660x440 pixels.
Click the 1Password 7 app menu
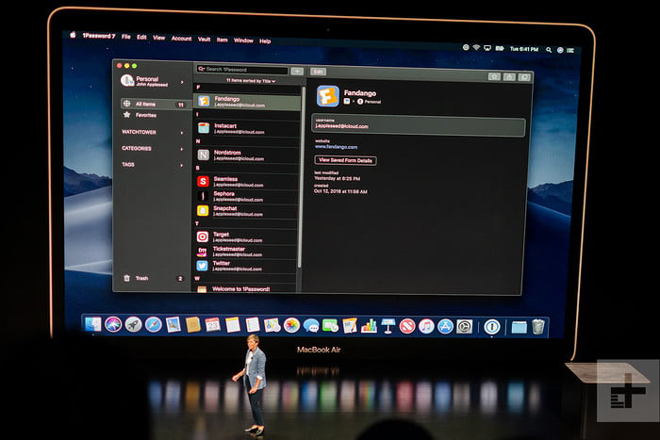tap(99, 36)
